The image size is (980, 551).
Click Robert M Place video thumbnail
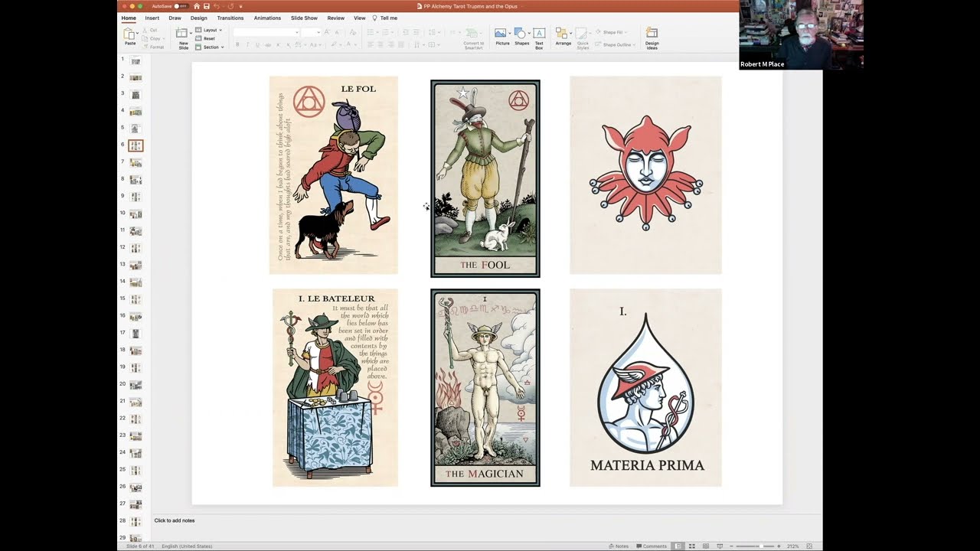coord(802,34)
